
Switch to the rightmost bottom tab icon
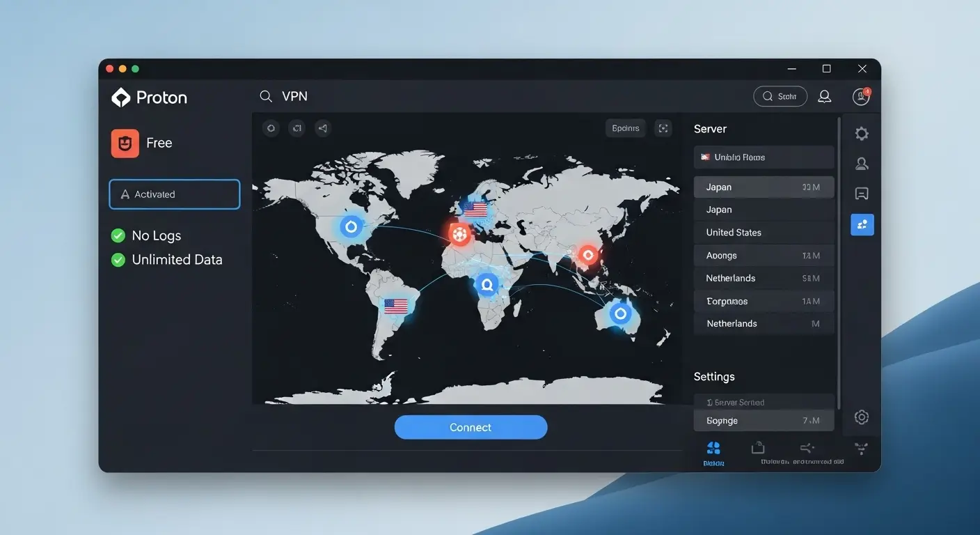tap(861, 449)
